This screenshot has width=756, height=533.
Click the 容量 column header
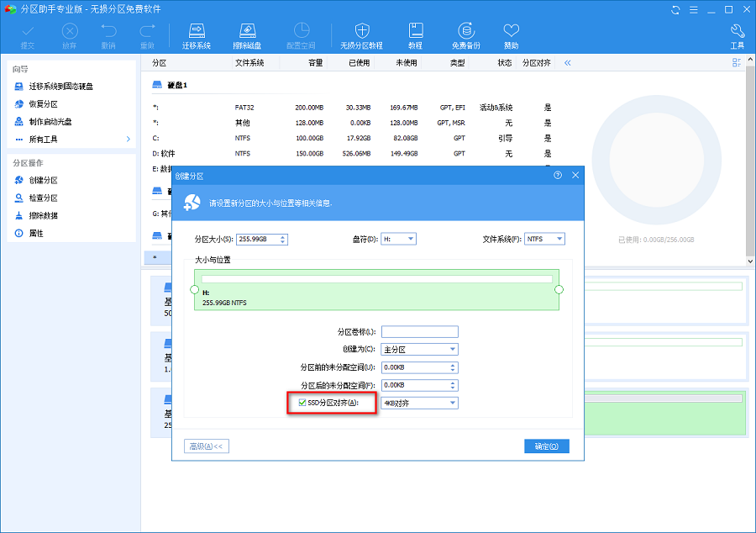pos(315,63)
